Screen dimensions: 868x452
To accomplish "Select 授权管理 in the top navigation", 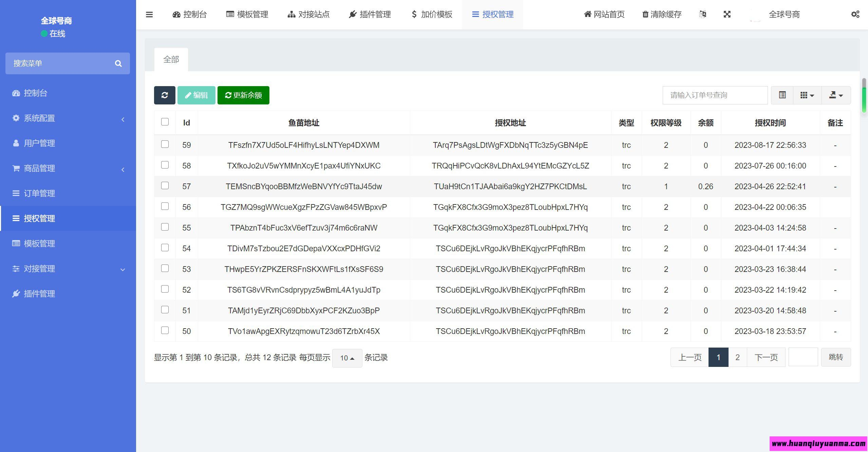I will (493, 14).
